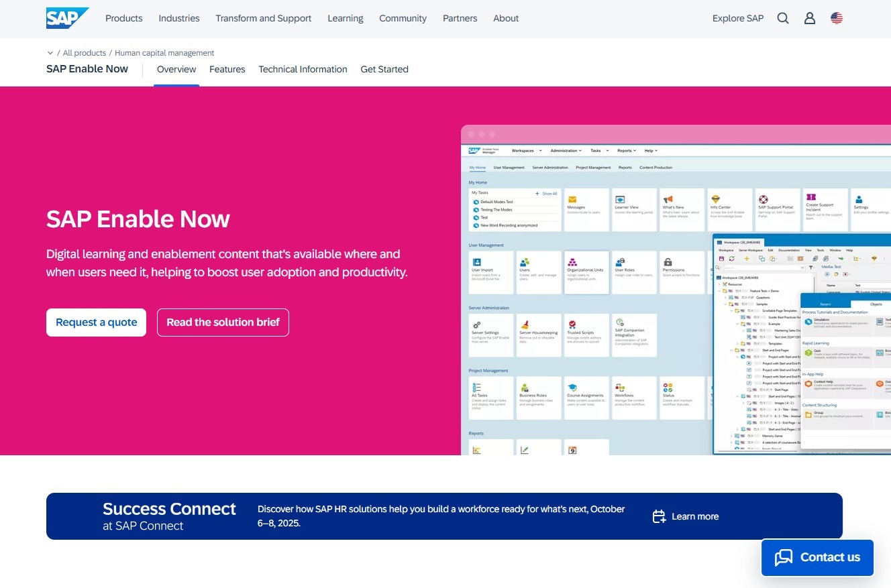Image resolution: width=891 pixels, height=588 pixels.
Task: Click the Default Modes Test task in the screenshot
Action: [x=496, y=201]
